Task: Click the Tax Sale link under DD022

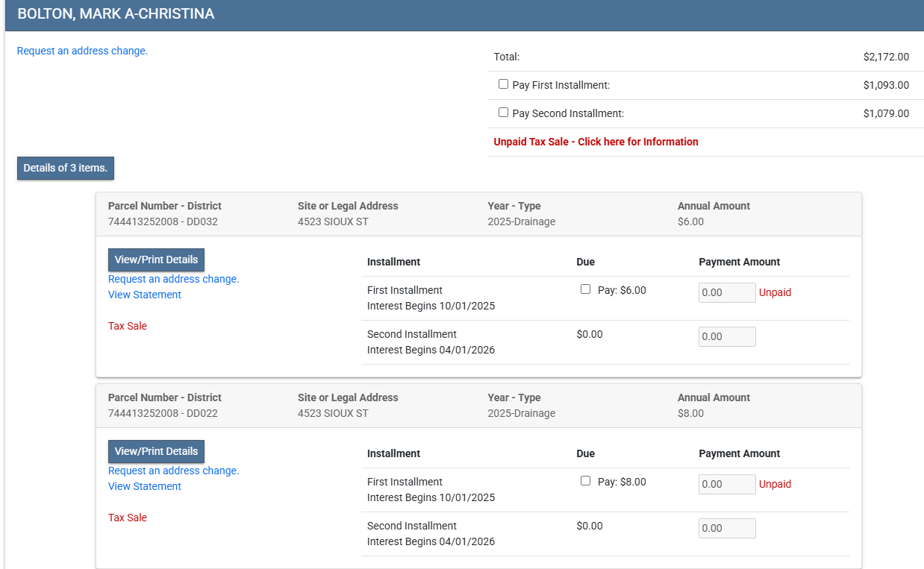Action: pyautogui.click(x=128, y=518)
